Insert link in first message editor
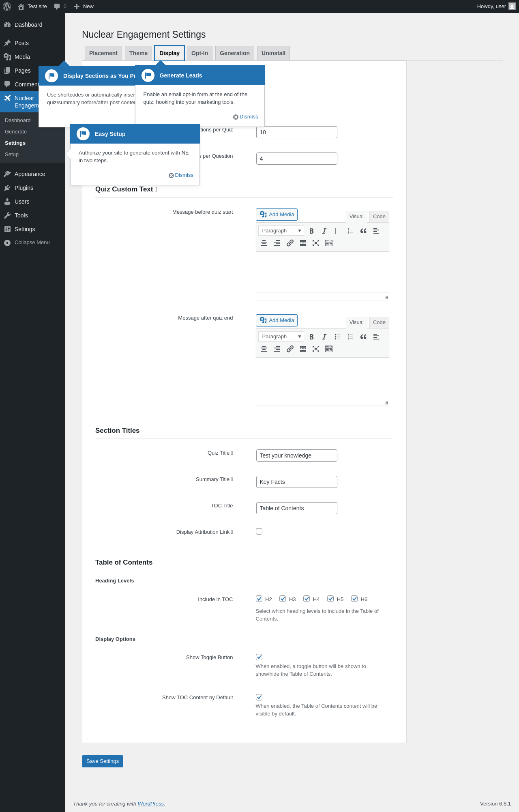 pos(290,243)
